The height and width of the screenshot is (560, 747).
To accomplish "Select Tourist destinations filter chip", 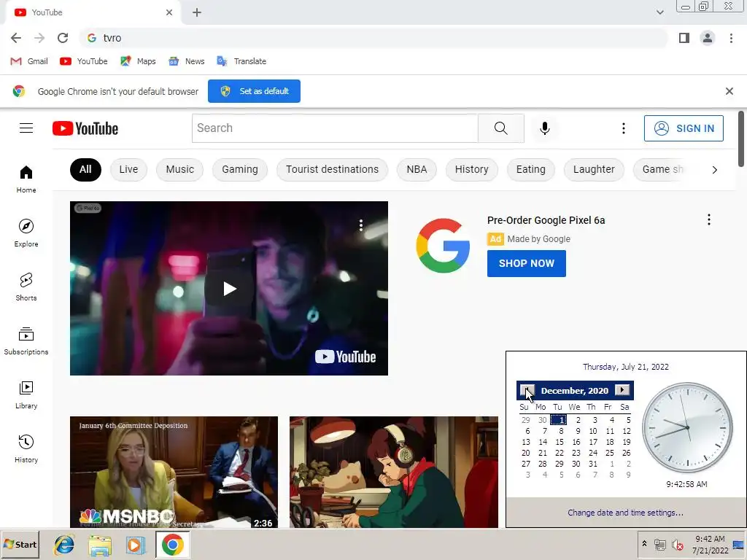I will tap(333, 169).
